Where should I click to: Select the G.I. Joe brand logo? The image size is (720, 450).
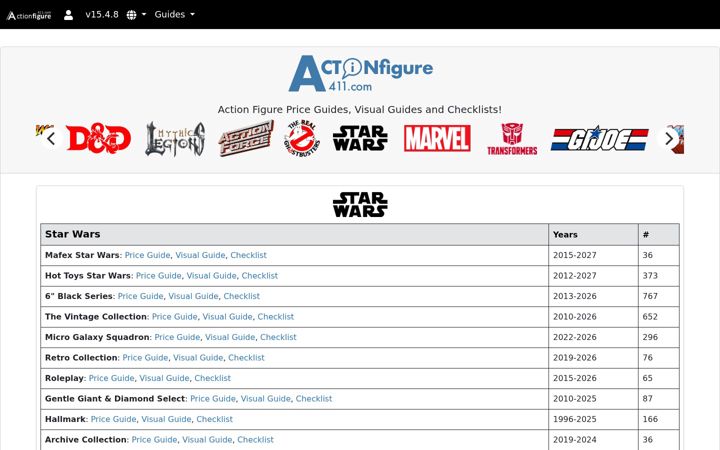pos(600,139)
